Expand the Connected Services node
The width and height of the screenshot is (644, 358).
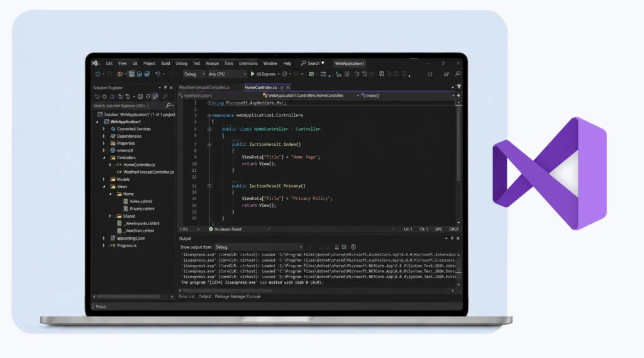[x=104, y=129]
